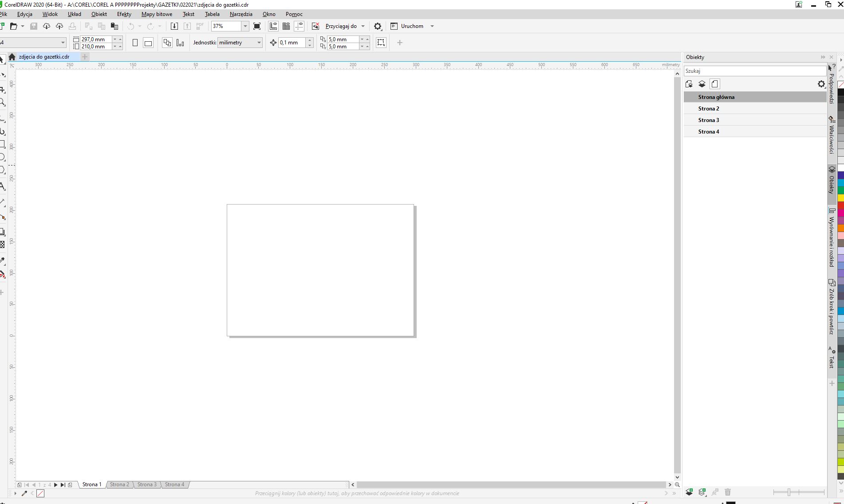Select portrait page orientation
Viewport: 844px width, 504px height.
[x=135, y=43]
